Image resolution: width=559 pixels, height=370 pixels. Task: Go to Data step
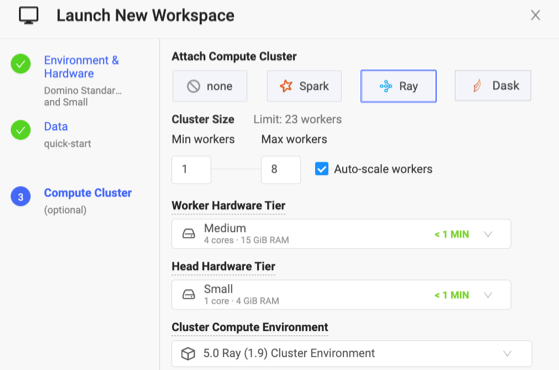coord(56,127)
